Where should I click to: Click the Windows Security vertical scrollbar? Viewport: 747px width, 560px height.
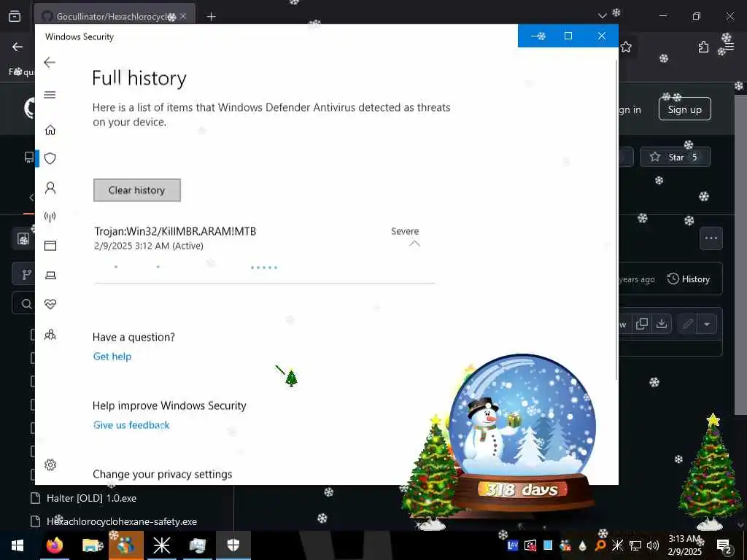tap(618, 219)
